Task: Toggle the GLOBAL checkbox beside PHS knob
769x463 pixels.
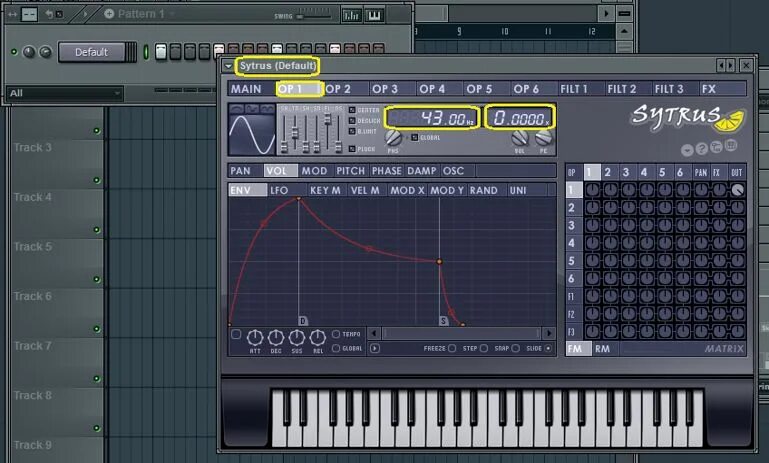Action: [x=414, y=138]
